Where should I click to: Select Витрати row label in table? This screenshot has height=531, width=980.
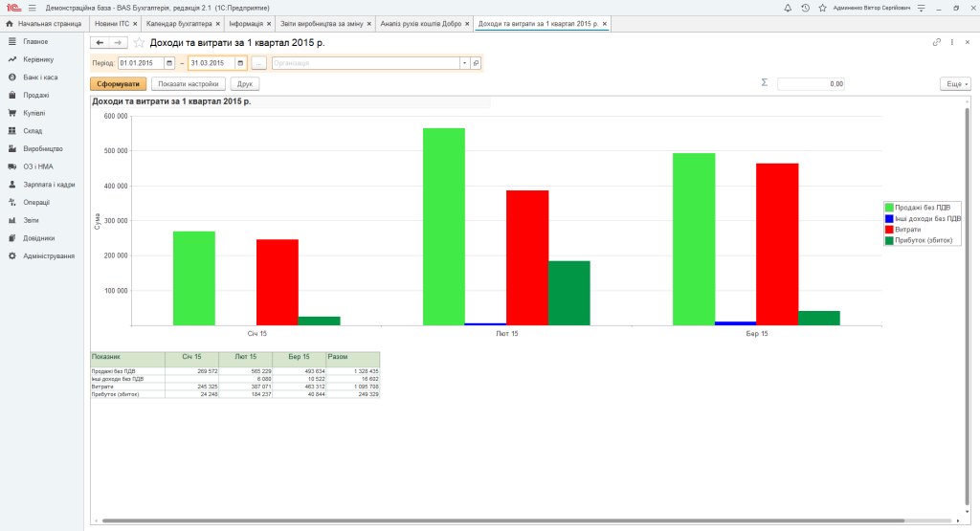coord(127,387)
